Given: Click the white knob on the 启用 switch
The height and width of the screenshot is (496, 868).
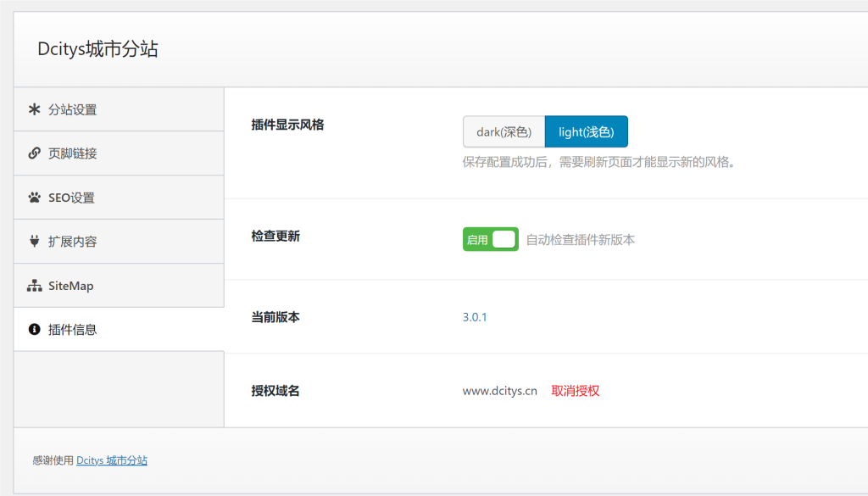Looking at the screenshot, I should click(504, 240).
